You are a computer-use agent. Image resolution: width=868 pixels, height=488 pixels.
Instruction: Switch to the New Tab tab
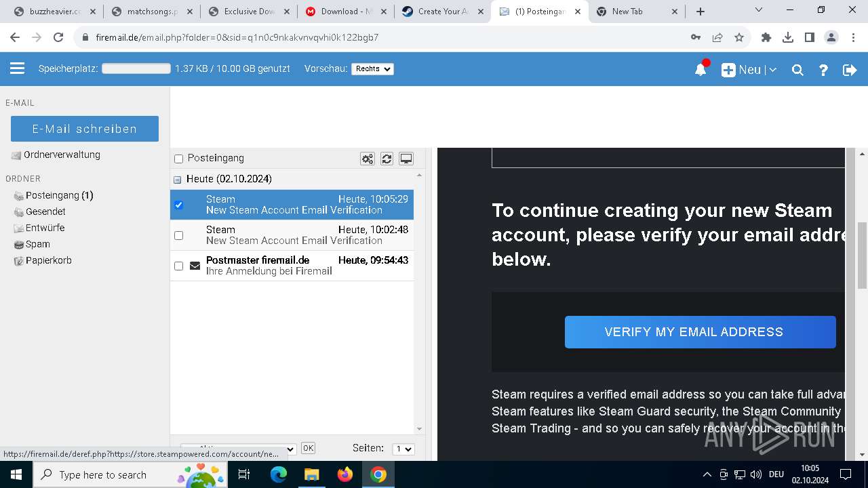pyautogui.click(x=637, y=12)
